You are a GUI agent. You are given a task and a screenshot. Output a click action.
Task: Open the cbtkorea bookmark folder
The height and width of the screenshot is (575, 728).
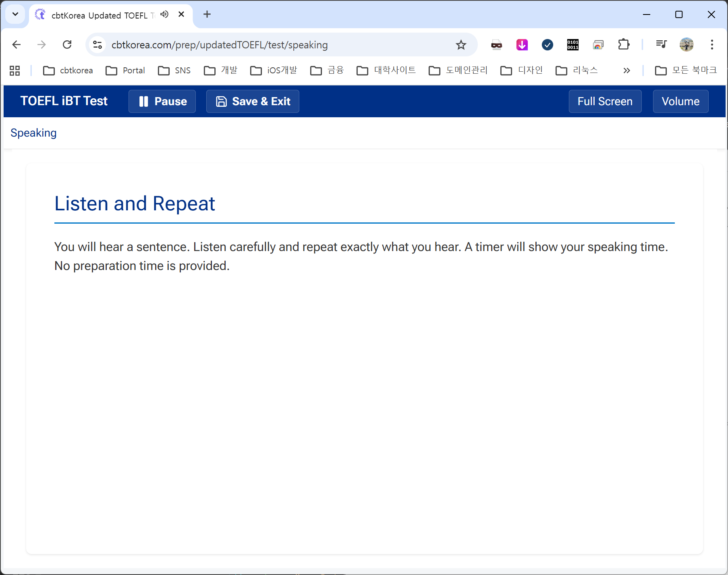68,71
